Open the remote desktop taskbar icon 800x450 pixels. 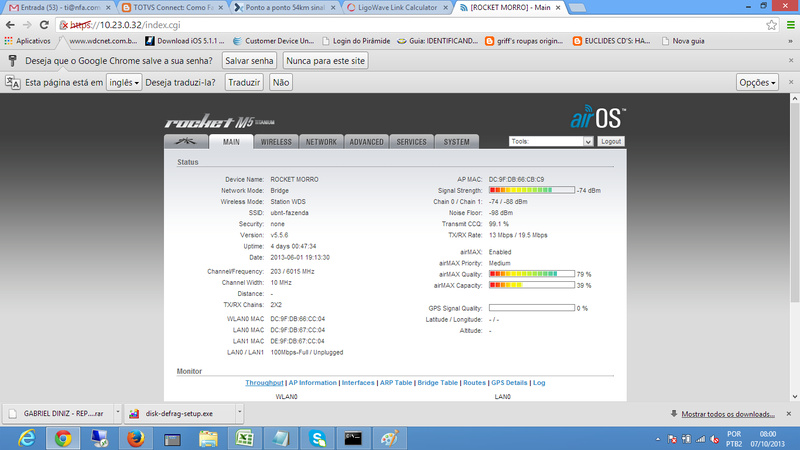click(x=99, y=438)
